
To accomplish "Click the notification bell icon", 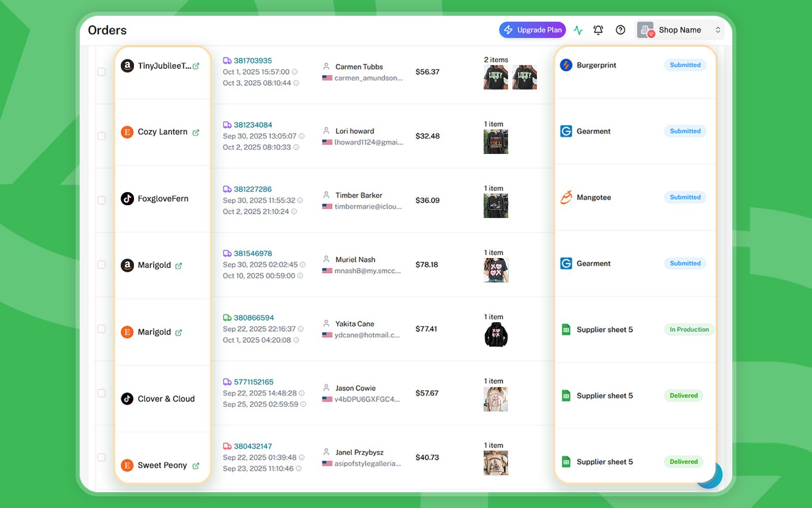I will coord(598,30).
